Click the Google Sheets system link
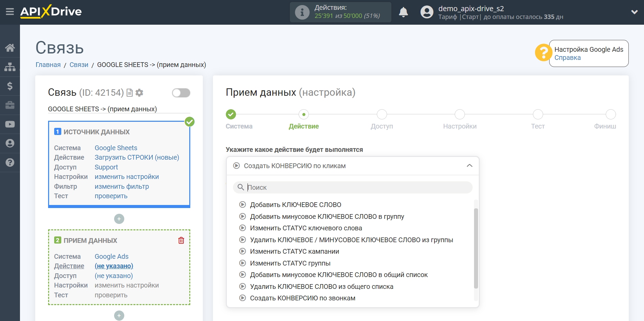 click(x=116, y=148)
